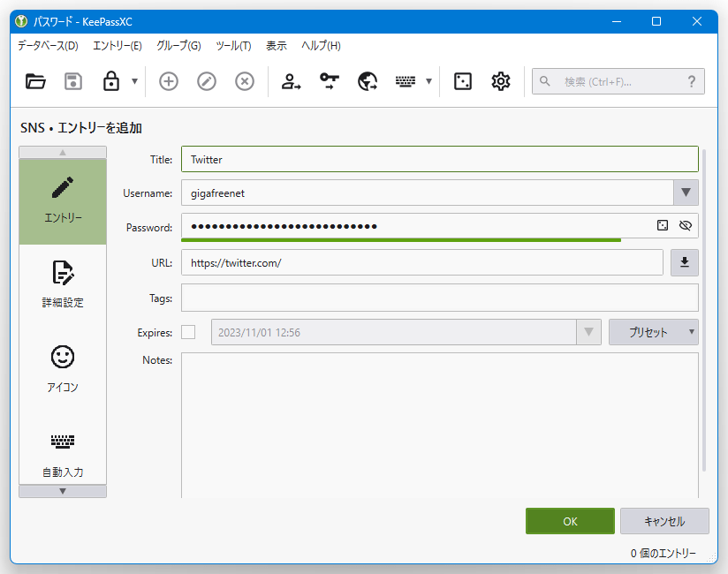Open the グループ(G) menu
Screen dimensions: 728x574
pos(178,45)
